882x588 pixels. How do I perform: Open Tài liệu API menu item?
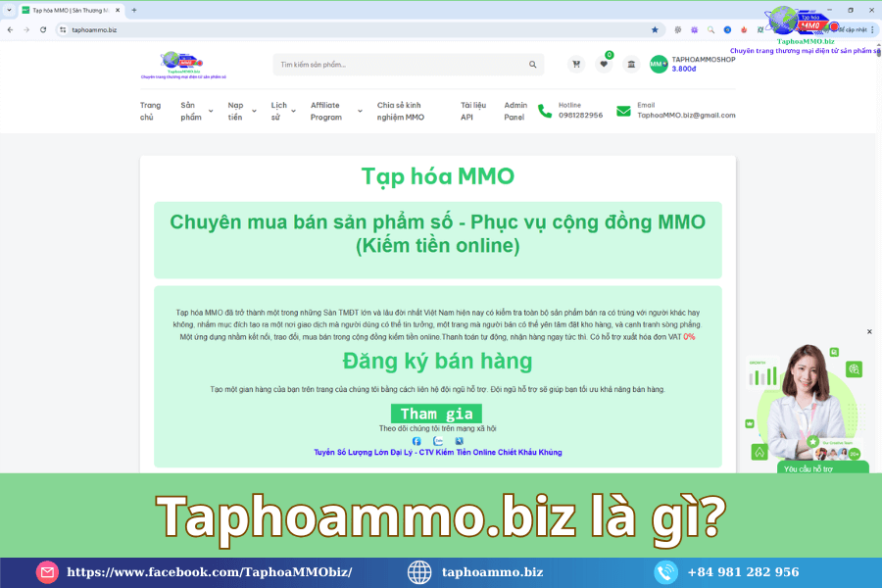tap(473, 111)
